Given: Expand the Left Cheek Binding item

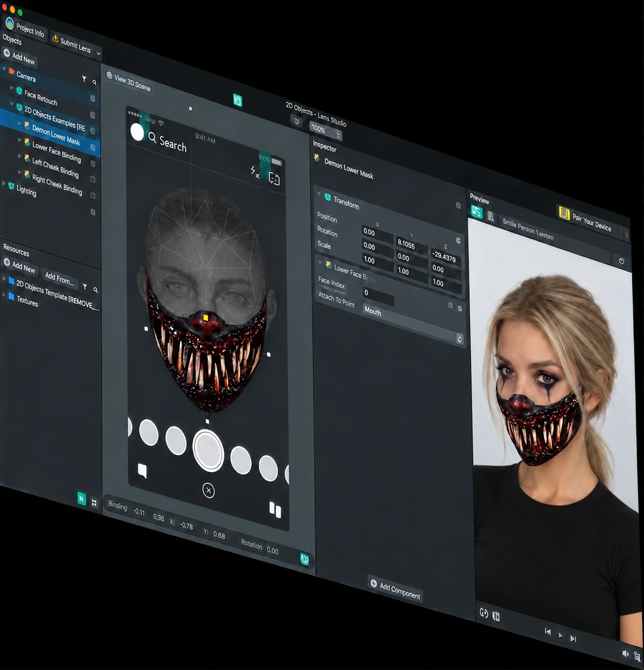Looking at the screenshot, I should (19, 156).
